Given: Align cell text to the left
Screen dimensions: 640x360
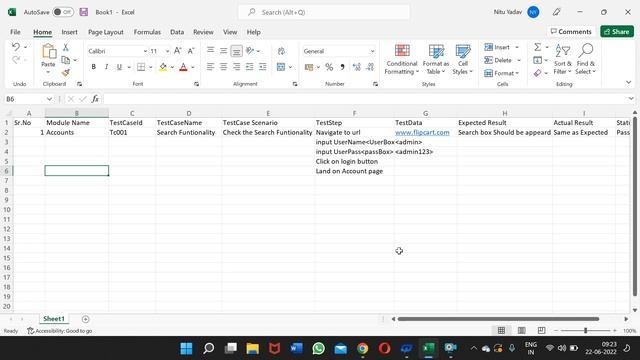Looking at the screenshot, I should coord(210,67).
